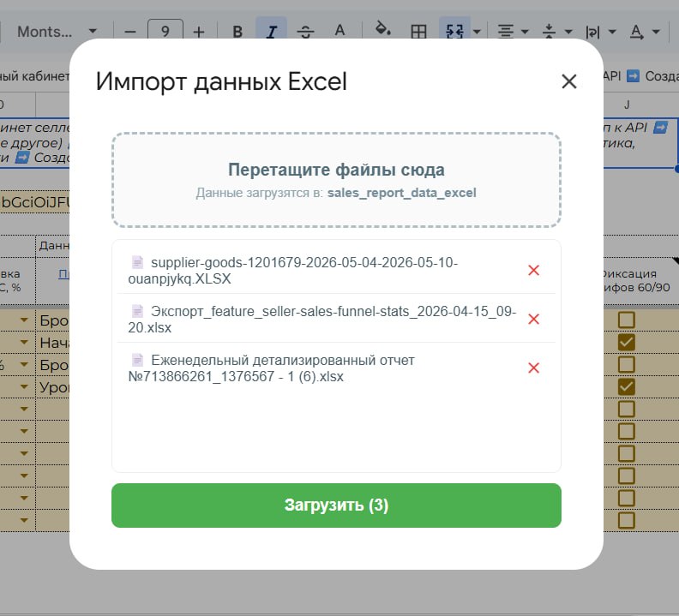Toggle the first checkbox in column J
This screenshot has width=679, height=616.
pyautogui.click(x=626, y=320)
